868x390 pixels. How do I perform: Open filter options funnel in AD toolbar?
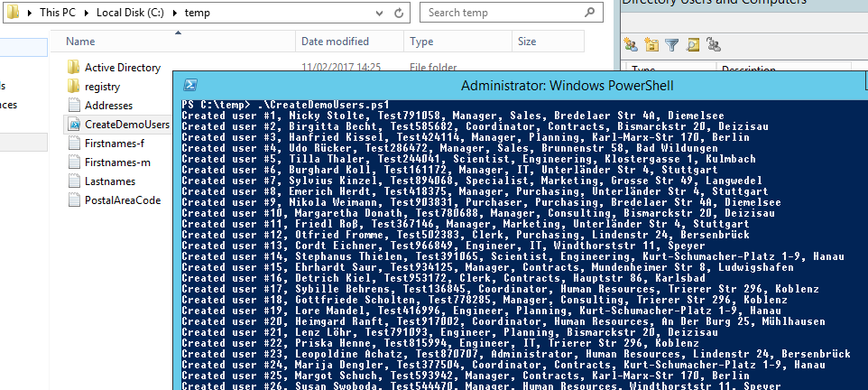(672, 45)
